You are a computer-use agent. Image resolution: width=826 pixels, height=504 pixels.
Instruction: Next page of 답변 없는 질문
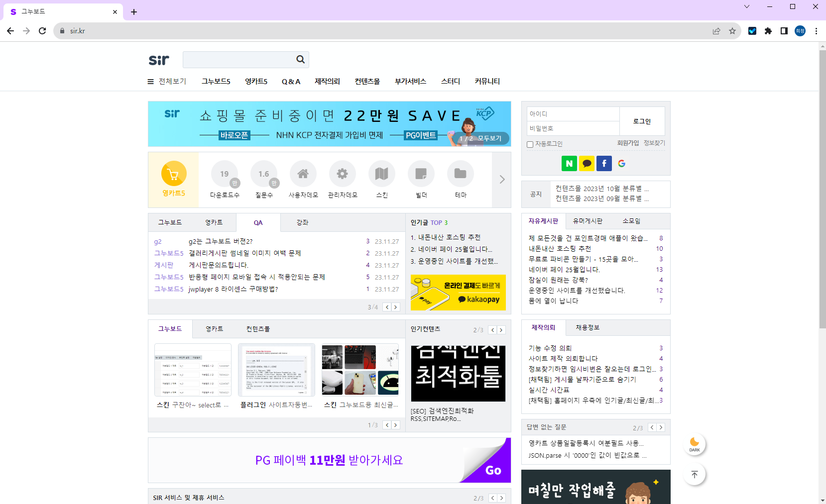click(661, 427)
